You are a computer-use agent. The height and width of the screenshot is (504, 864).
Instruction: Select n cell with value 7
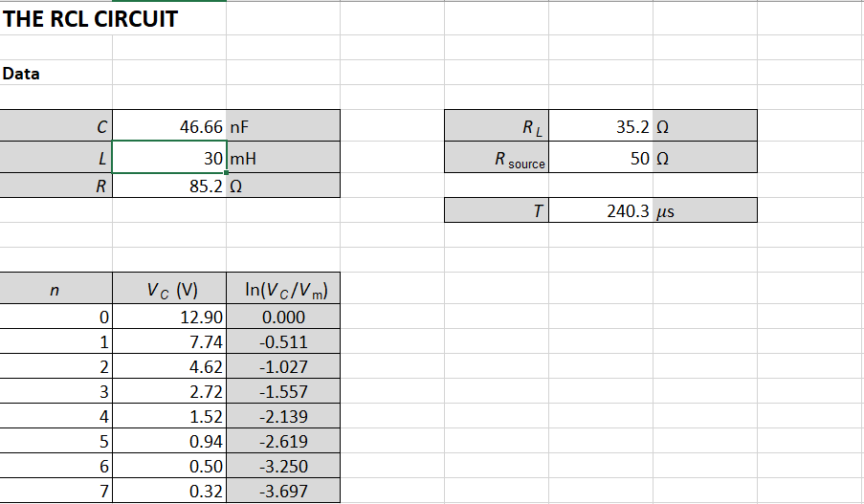click(55, 491)
